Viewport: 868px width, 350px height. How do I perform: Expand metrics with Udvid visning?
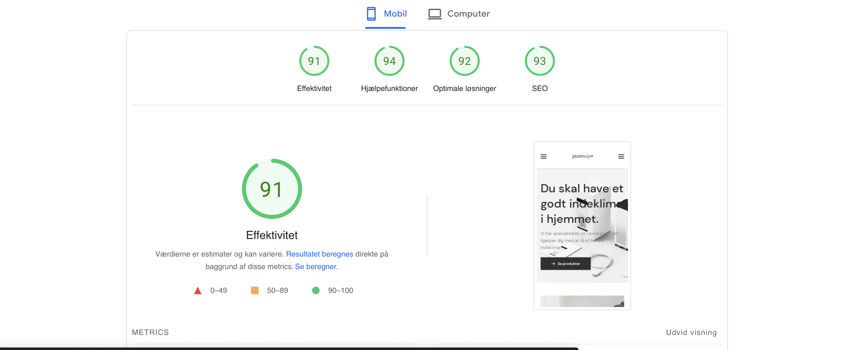(691, 332)
